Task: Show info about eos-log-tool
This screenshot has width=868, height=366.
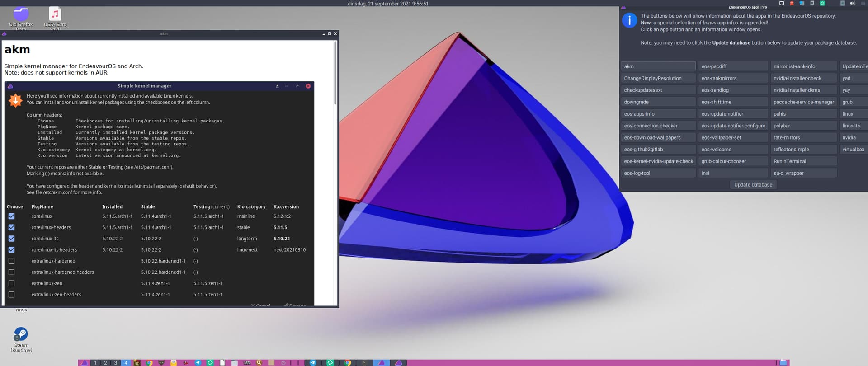Action: point(658,173)
